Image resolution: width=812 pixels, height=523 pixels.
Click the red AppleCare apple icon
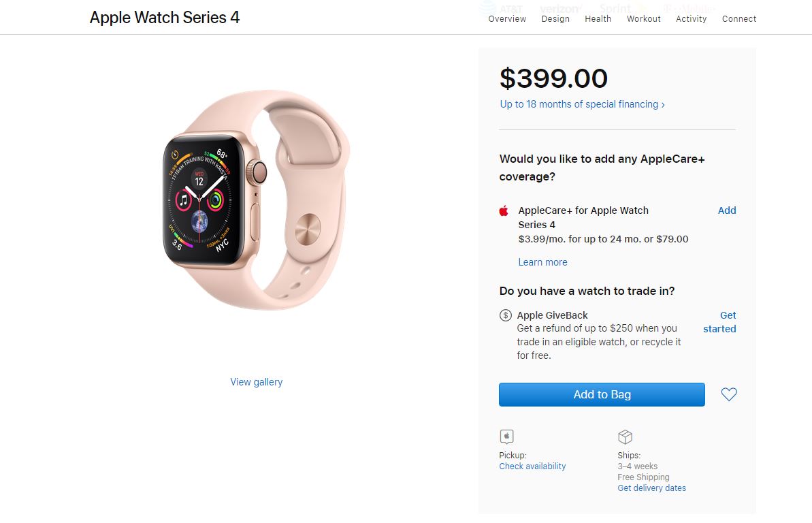point(504,210)
